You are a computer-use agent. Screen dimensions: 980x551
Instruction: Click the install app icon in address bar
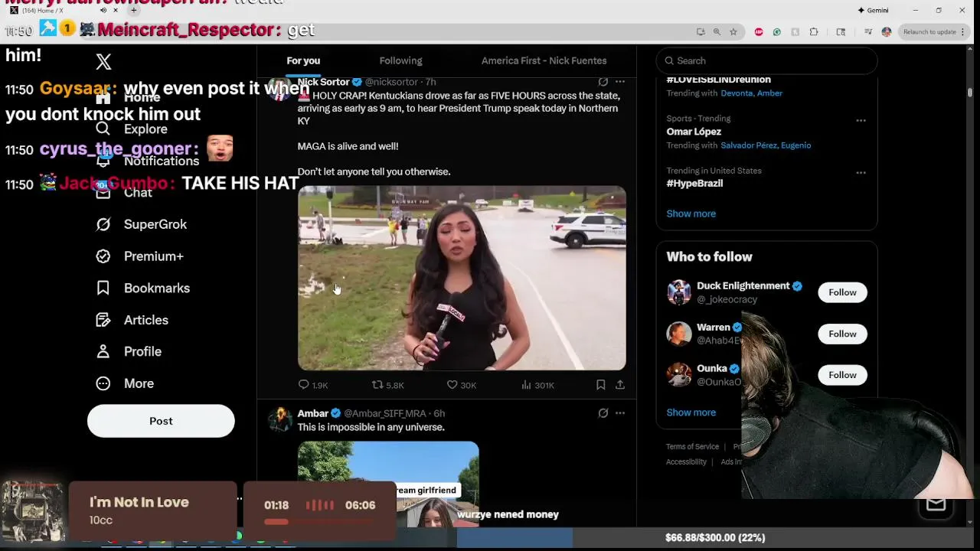point(701,32)
